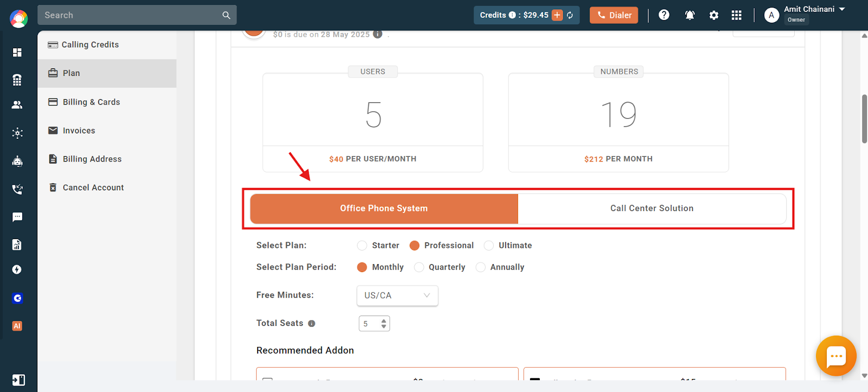Open the reports document icon in left rail

click(x=17, y=245)
